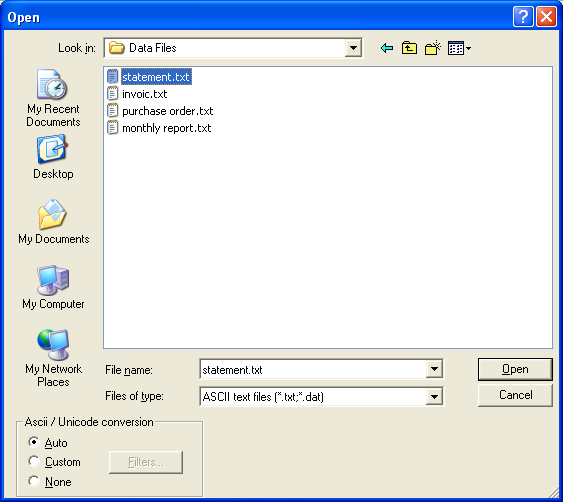The width and height of the screenshot is (563, 502).
Task: Go to the Desktop location
Action: tap(53, 157)
